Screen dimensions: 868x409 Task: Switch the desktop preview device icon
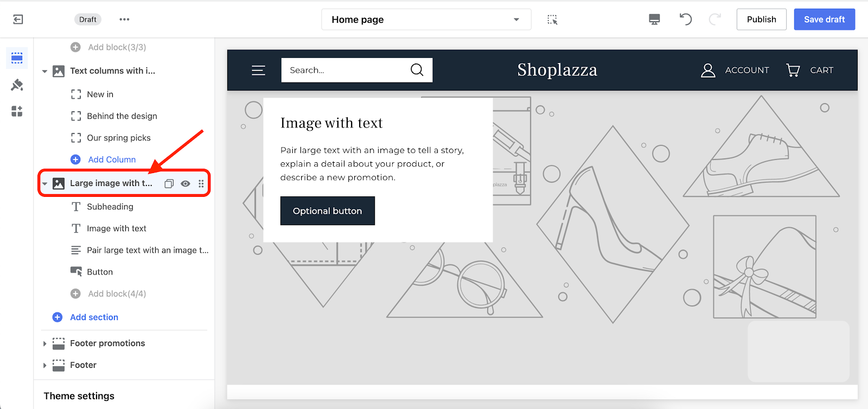pyautogui.click(x=654, y=20)
